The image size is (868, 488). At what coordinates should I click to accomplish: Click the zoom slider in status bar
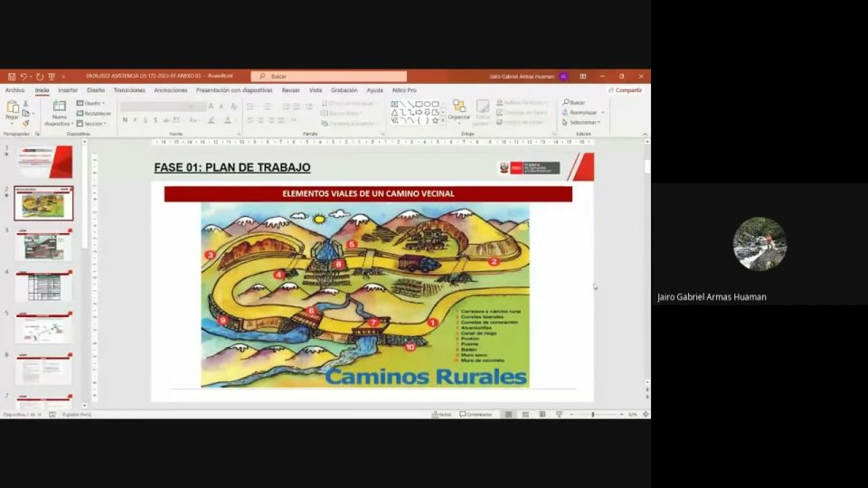[x=593, y=414]
